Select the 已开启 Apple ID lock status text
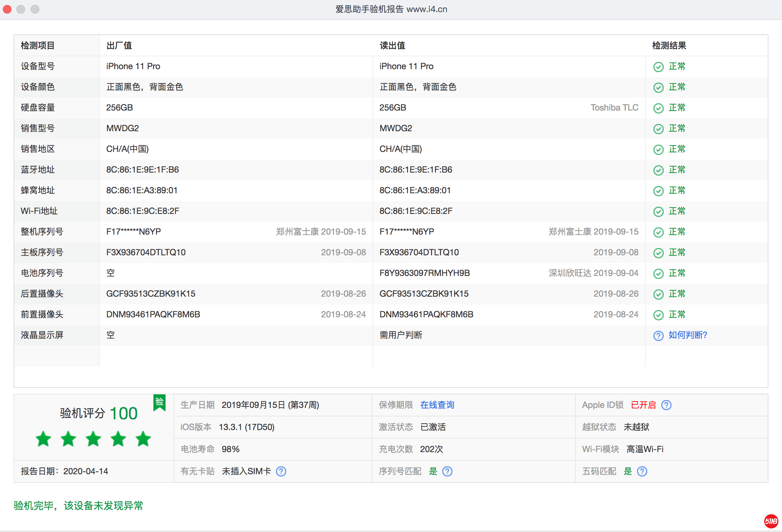Viewport: 782px width, 532px height. click(x=643, y=405)
